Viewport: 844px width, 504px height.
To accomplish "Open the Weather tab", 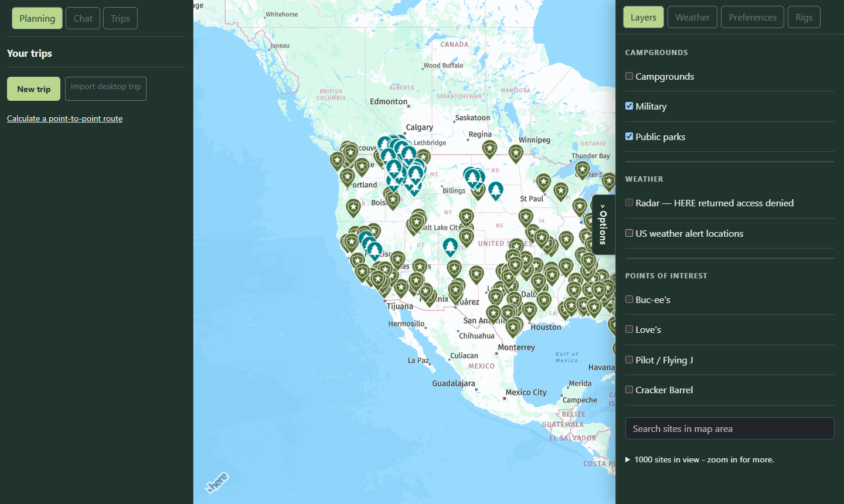I will click(x=693, y=17).
